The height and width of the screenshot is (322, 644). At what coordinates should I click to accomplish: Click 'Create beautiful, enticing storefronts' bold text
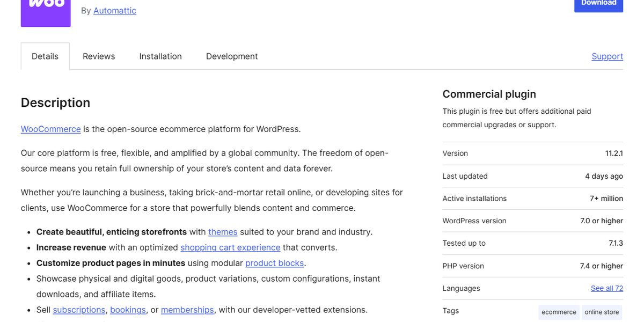tap(112, 232)
